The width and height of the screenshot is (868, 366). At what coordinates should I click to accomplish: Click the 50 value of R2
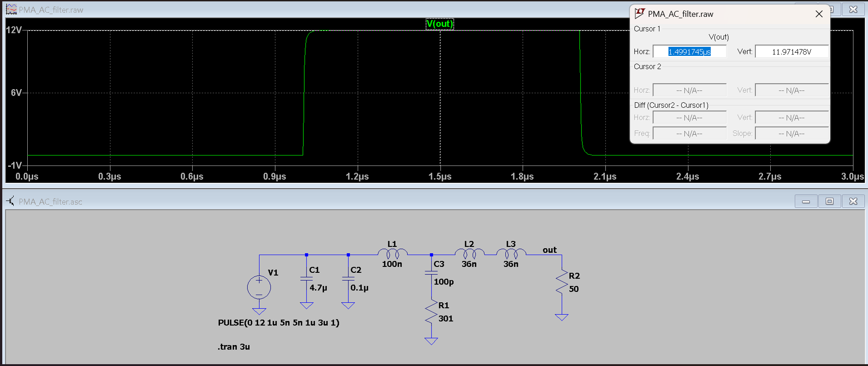click(x=574, y=289)
